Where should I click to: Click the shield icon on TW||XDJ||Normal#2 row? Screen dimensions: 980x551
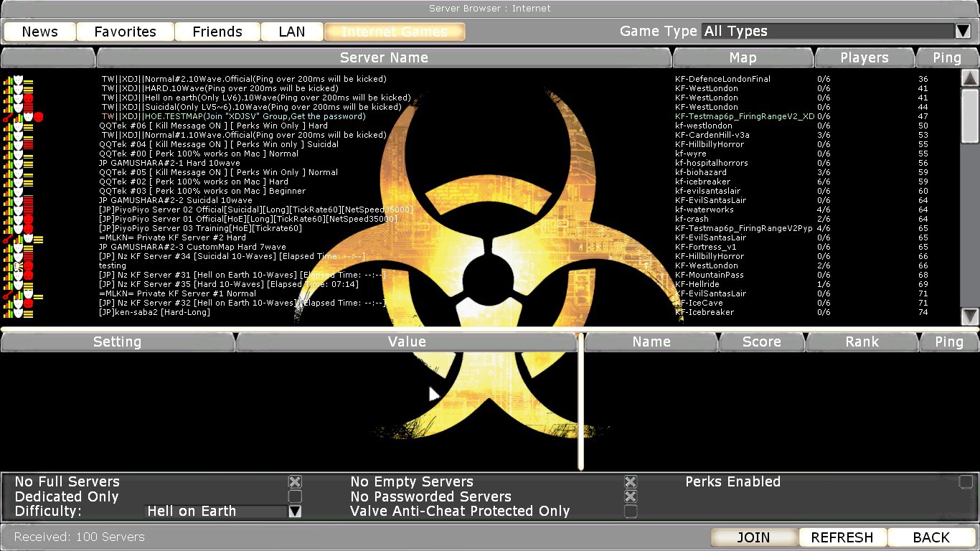(x=18, y=80)
